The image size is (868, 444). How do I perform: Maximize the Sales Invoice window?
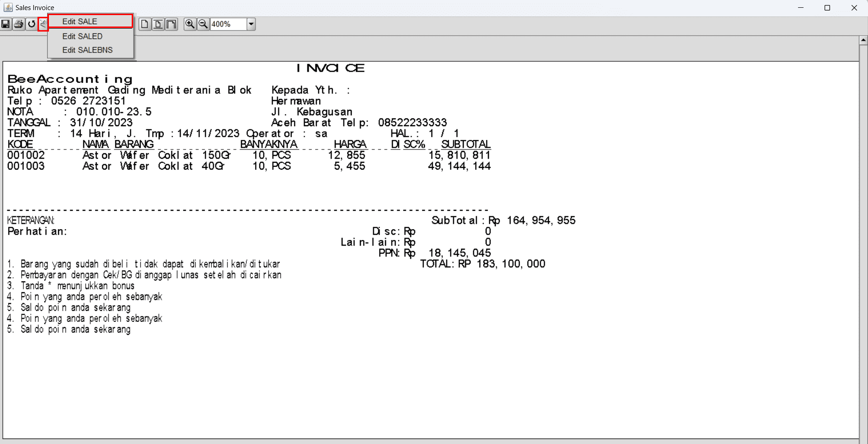827,8
